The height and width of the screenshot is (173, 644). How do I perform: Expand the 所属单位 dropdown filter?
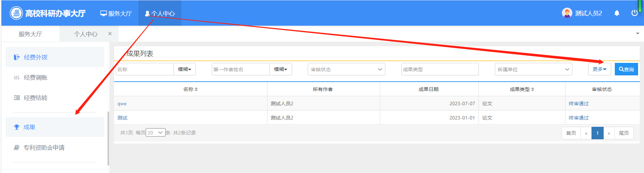533,69
